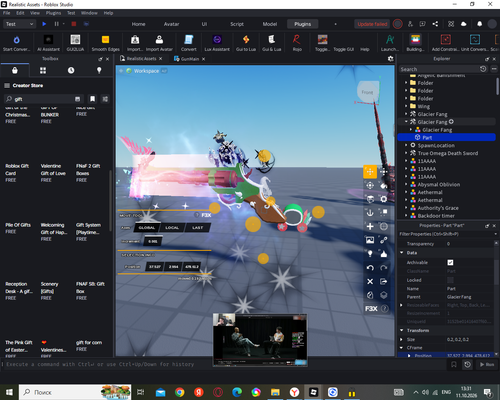The height and width of the screenshot is (400, 500).
Task: Open Chrome from the Windows taskbar
Action: [180, 392]
